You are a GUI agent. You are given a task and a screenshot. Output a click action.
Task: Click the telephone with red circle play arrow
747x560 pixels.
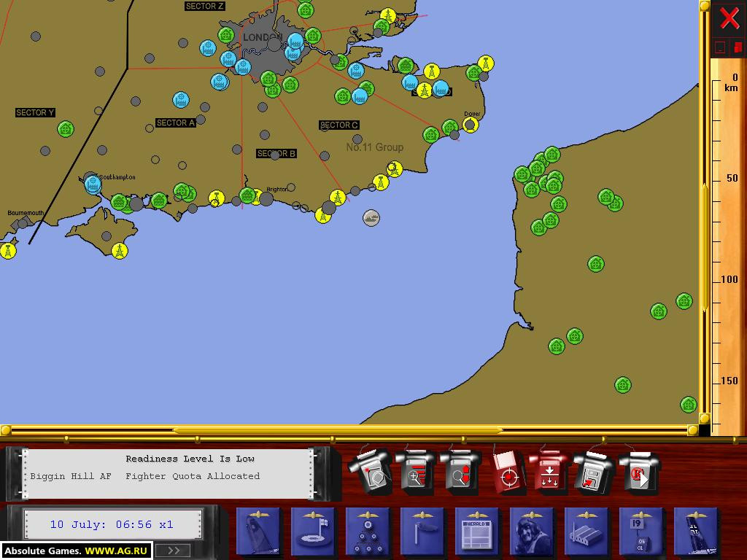click(638, 472)
